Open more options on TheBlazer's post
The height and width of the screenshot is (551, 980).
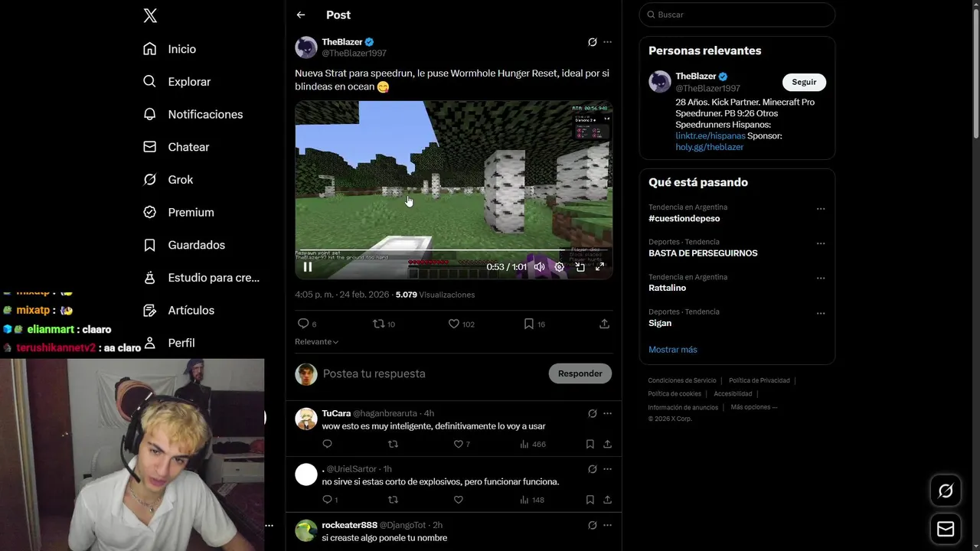pos(607,42)
